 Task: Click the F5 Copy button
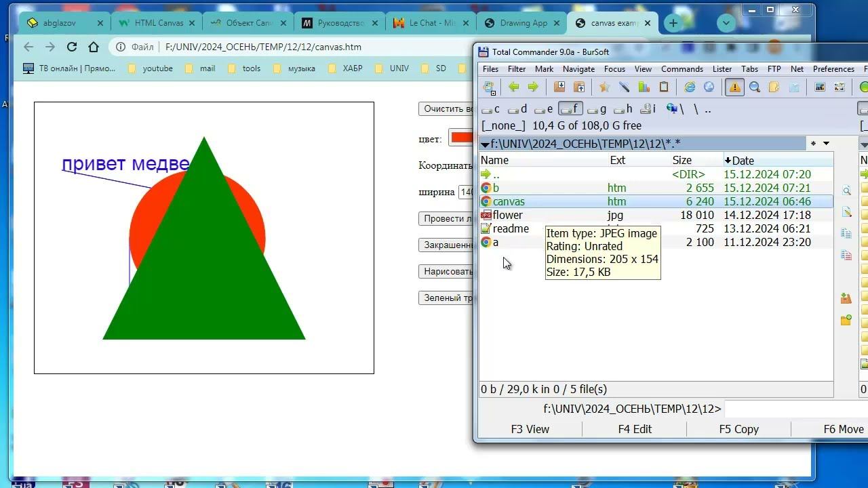click(738, 429)
